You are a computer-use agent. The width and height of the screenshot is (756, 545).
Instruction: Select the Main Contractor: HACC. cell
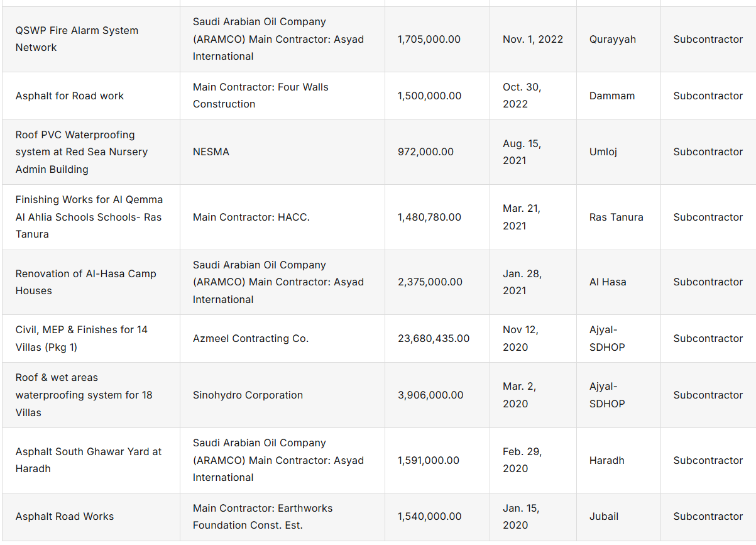(x=251, y=217)
